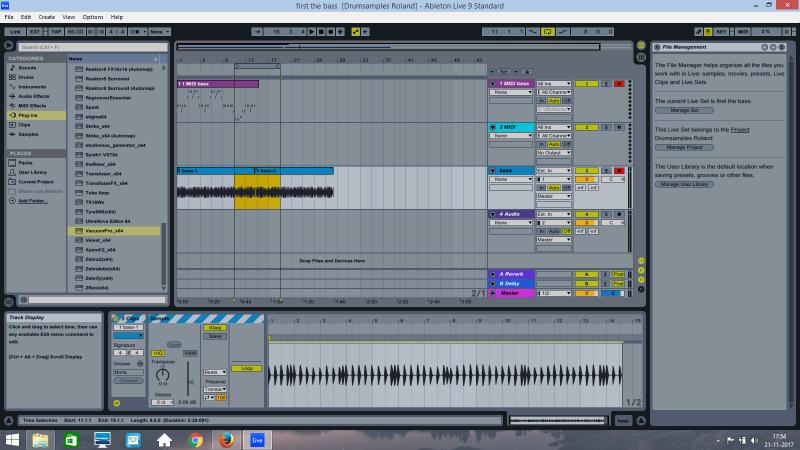Open the File menu
The image size is (800, 450).
pyautogui.click(x=9, y=17)
